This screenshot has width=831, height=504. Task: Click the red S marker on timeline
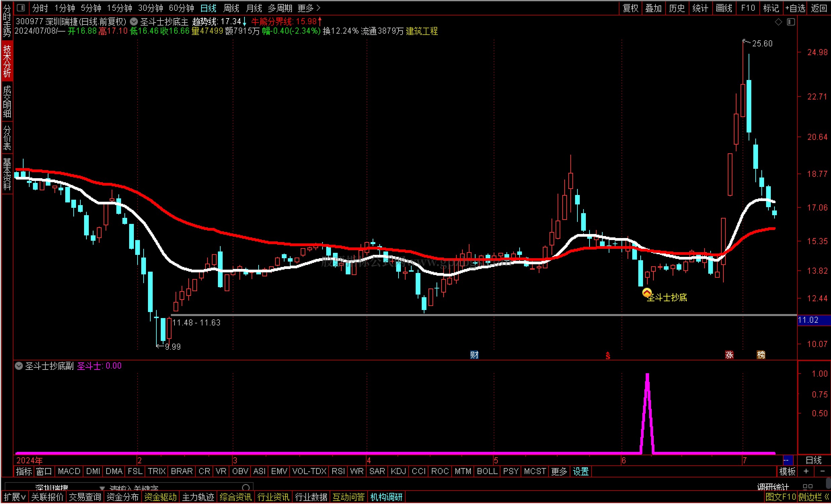tap(608, 356)
